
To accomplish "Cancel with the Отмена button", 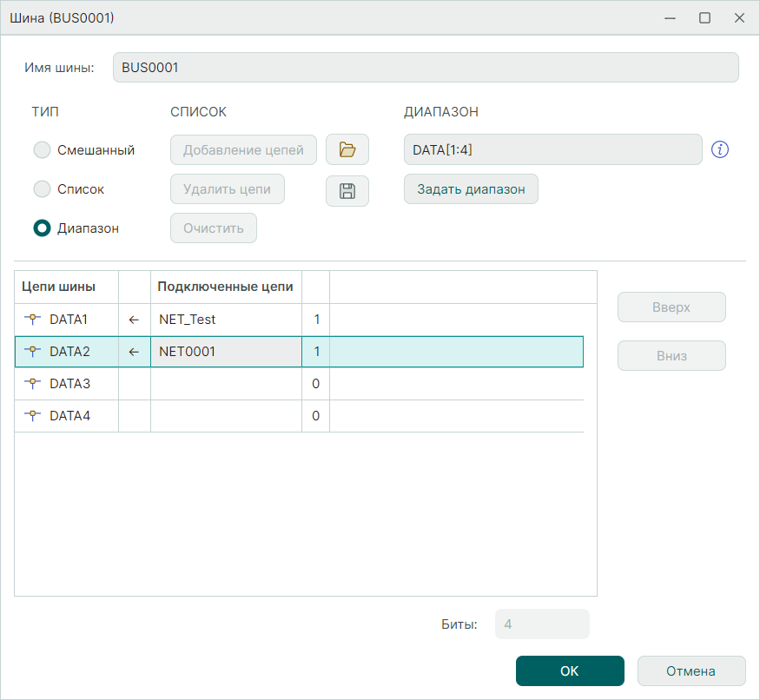I will point(691,670).
